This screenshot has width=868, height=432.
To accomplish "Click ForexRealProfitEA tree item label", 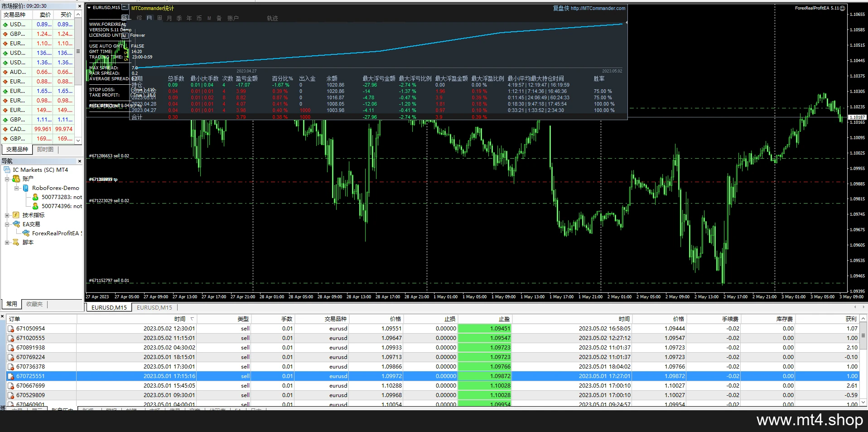I will (57, 233).
